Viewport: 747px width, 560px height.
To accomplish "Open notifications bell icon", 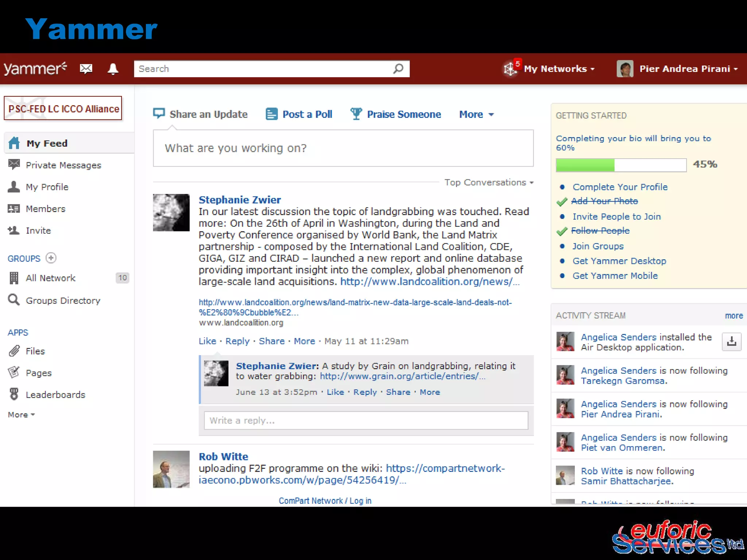I will click(x=113, y=69).
